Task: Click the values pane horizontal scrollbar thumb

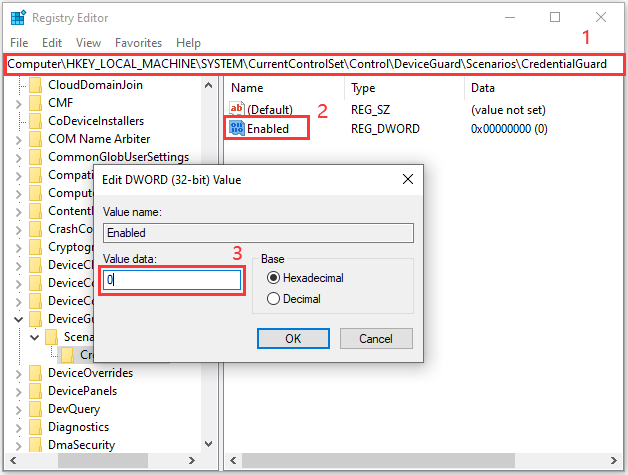Action: tap(378, 460)
